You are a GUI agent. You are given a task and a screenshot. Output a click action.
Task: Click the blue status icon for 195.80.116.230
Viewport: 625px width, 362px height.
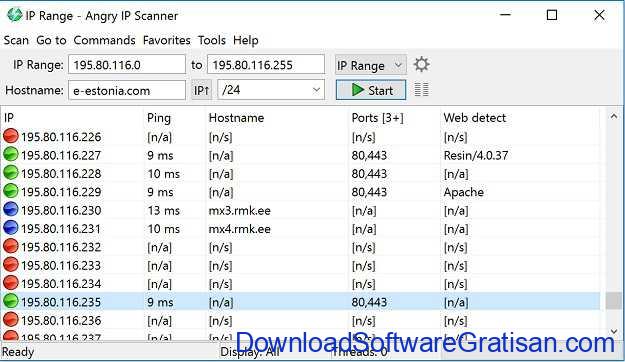tap(11, 209)
